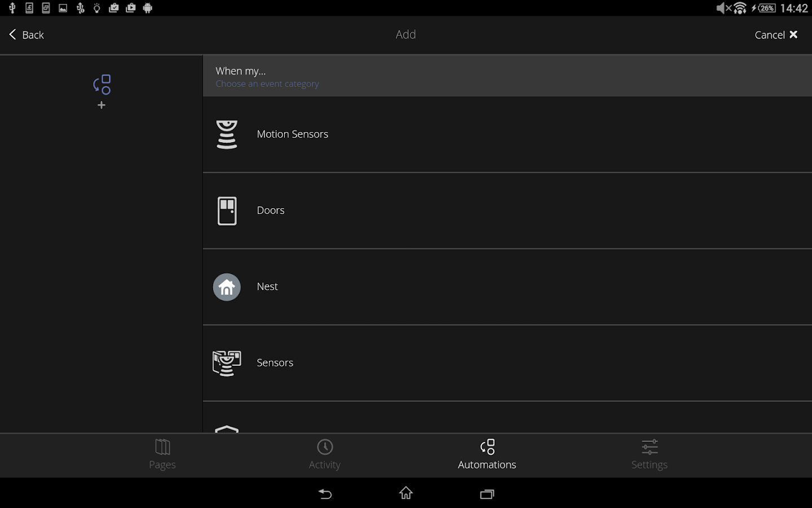Tap the plus sign under automation icon
812x508 pixels.
pos(101,105)
